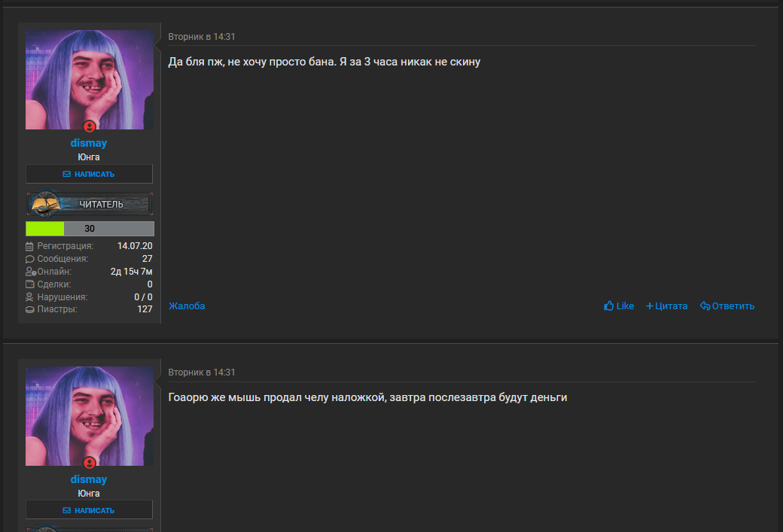Click the green reputation bar showing 30
Viewport: 783px width, 532px height.
[90, 229]
